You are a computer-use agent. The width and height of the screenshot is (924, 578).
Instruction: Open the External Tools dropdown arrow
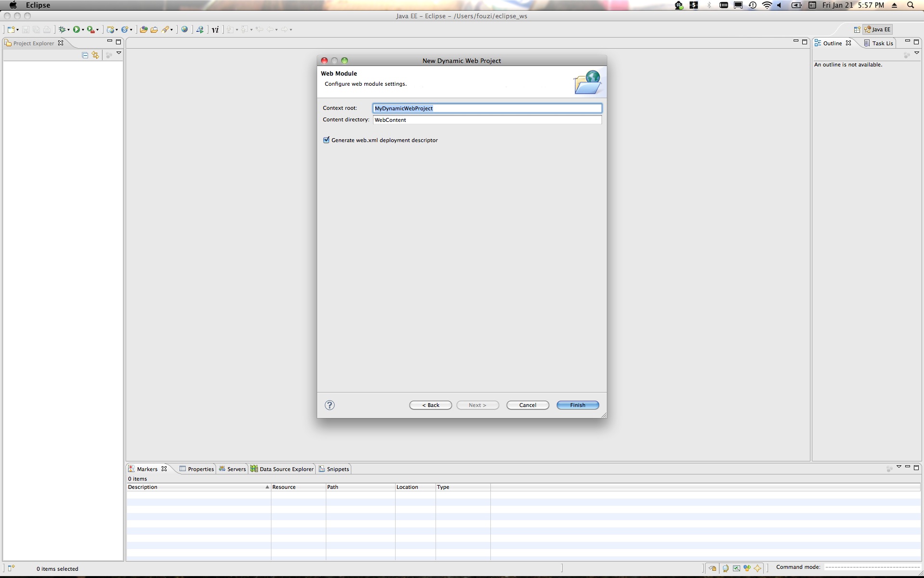tap(97, 30)
